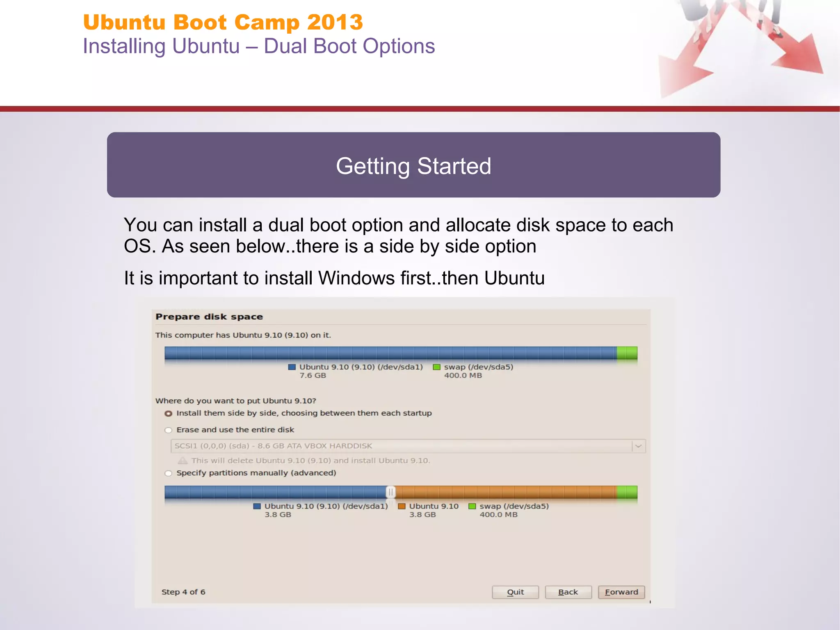Click green swap legend swatch in lower legend
Image resolution: width=840 pixels, height=630 pixels.
coord(472,506)
